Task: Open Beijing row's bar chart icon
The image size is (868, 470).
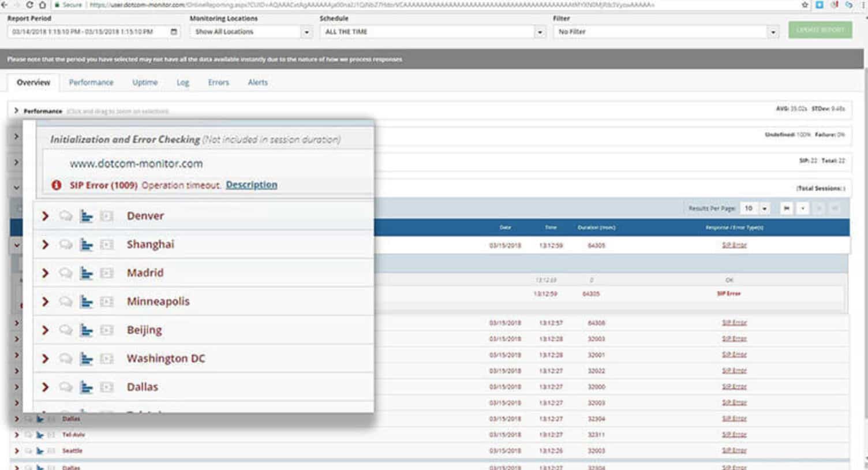Action: (x=87, y=330)
